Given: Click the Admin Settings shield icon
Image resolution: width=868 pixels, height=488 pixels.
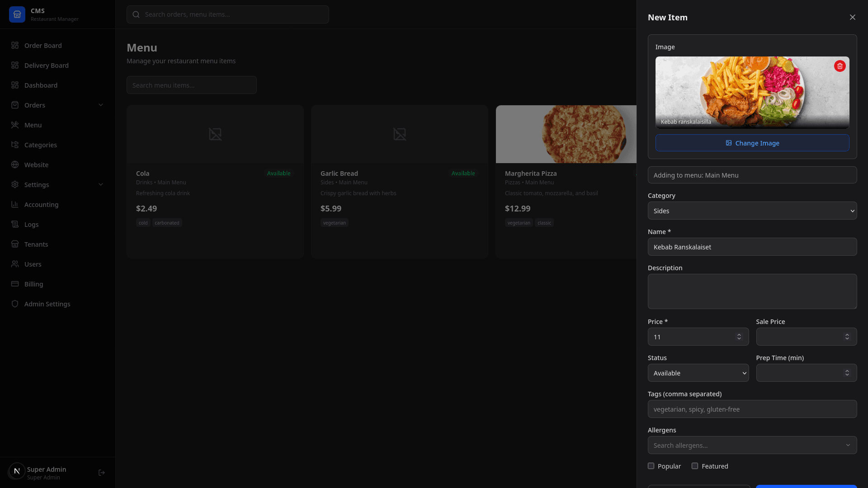Looking at the screenshot, I should pos(15,304).
